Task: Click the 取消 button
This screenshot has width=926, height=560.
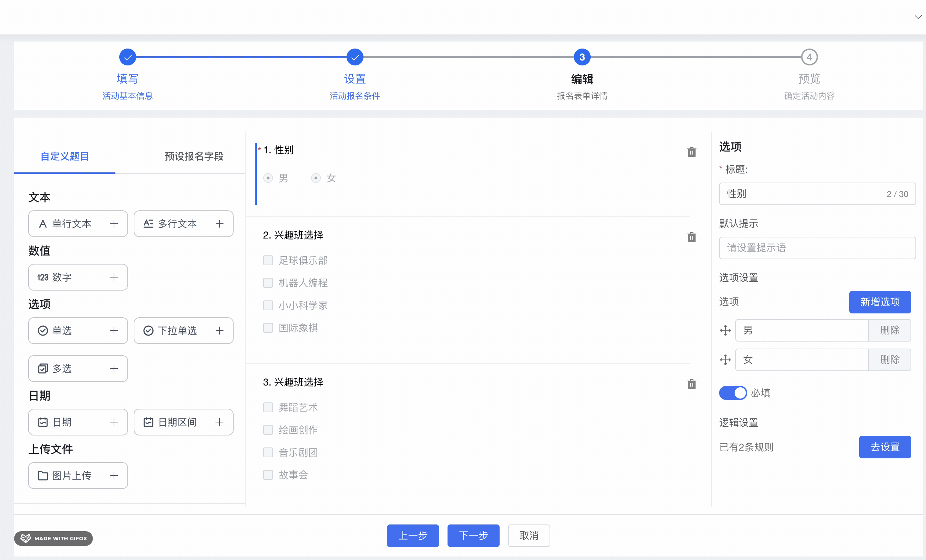Action: (529, 535)
